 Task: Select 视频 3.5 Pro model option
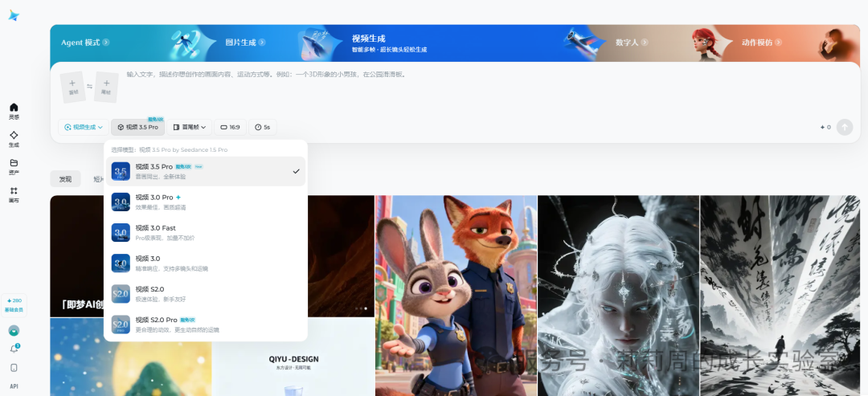206,171
